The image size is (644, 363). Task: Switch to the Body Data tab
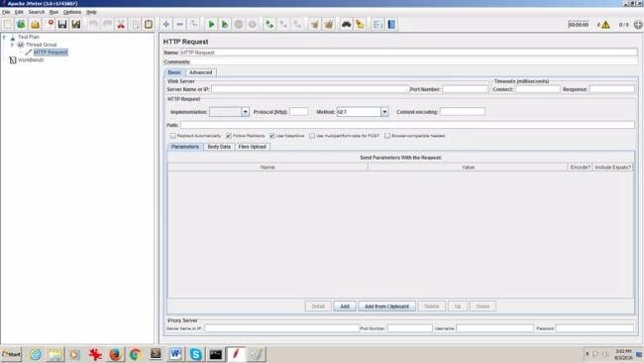[219, 147]
